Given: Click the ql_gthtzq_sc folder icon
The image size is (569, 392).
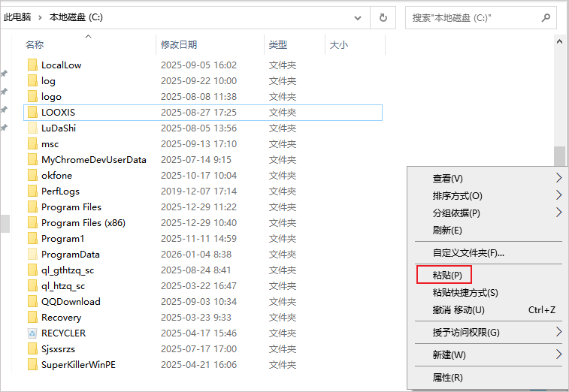Looking at the screenshot, I should pyautogui.click(x=32, y=270).
